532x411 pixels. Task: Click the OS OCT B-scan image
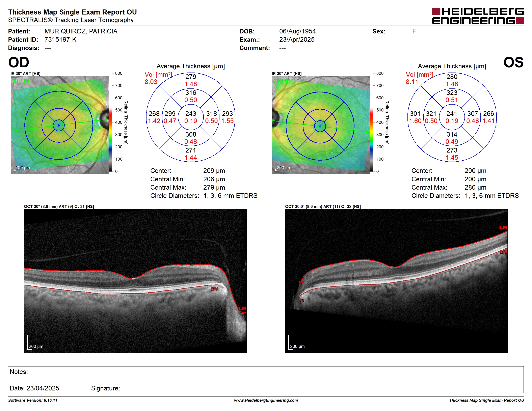pos(396,281)
